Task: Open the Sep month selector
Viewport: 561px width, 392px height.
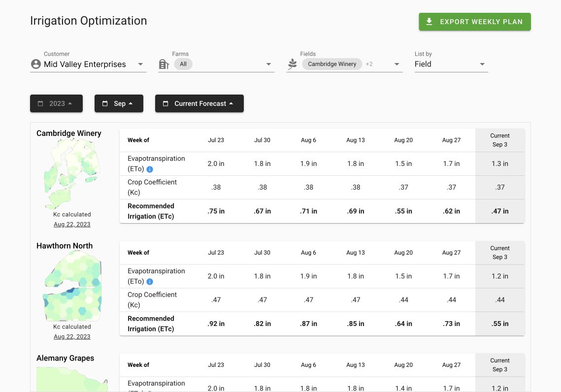Action: [119, 103]
